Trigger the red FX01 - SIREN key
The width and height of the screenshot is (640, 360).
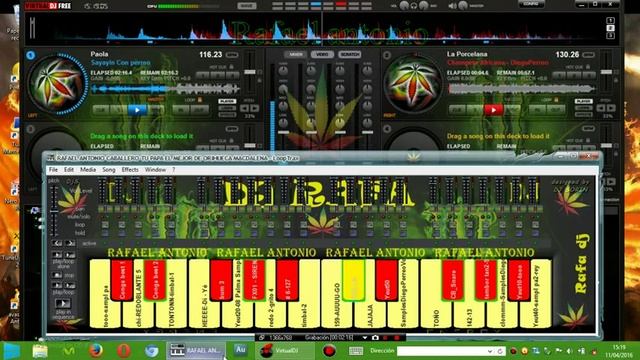pyautogui.click(x=254, y=280)
